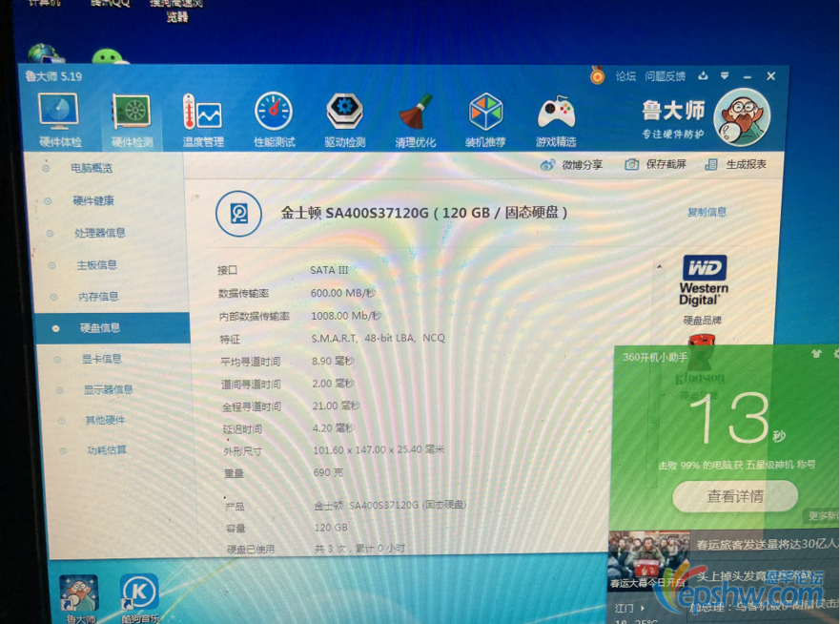Open 论坛 forum link
This screenshot has width=840, height=624.
[x=625, y=76]
